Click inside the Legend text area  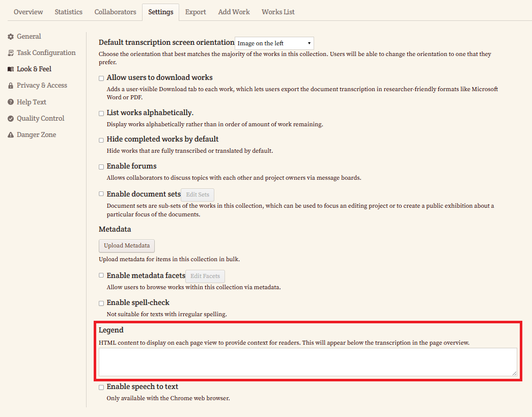(x=307, y=362)
